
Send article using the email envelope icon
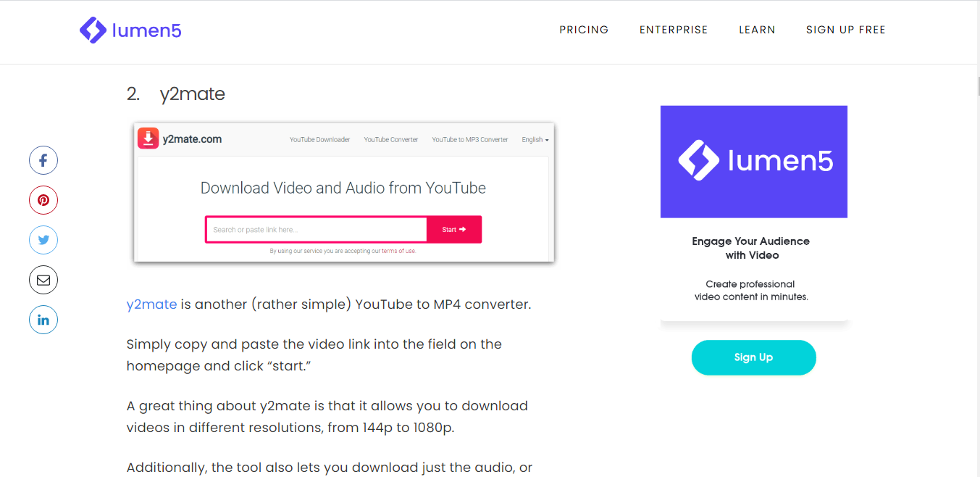[x=43, y=280]
